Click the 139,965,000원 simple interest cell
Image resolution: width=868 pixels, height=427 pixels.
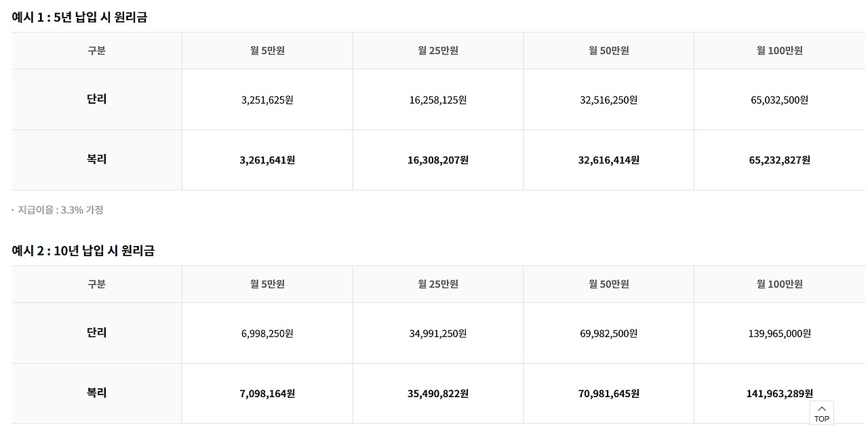(780, 333)
